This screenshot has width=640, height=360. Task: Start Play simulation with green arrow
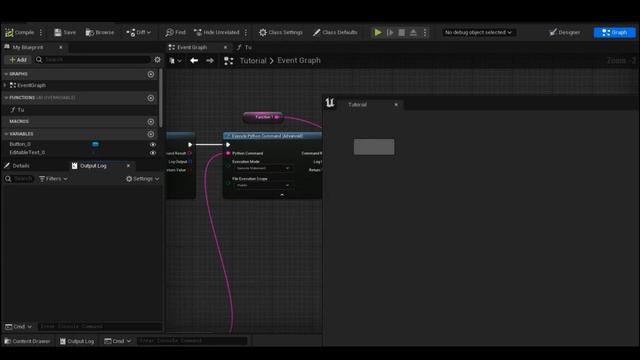378,32
